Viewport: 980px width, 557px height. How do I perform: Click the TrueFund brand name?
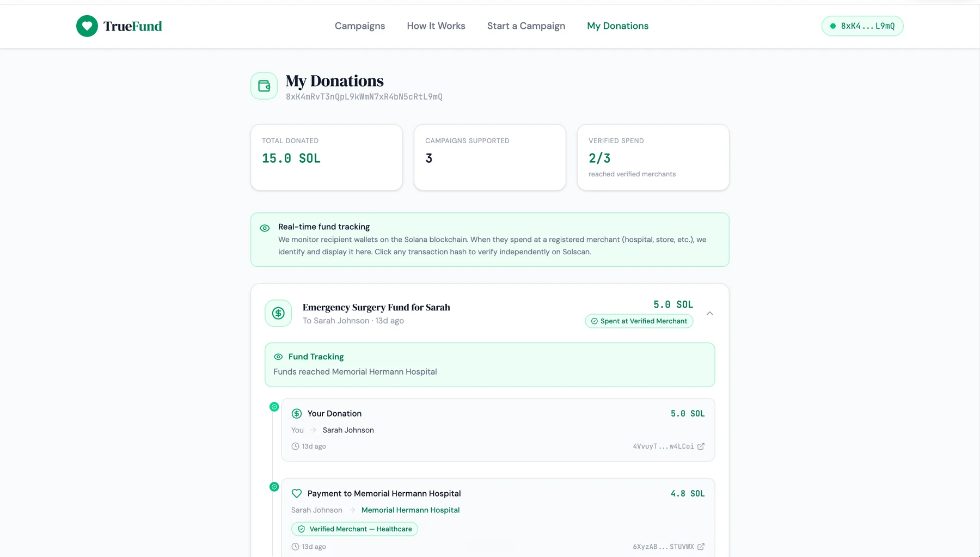click(133, 26)
